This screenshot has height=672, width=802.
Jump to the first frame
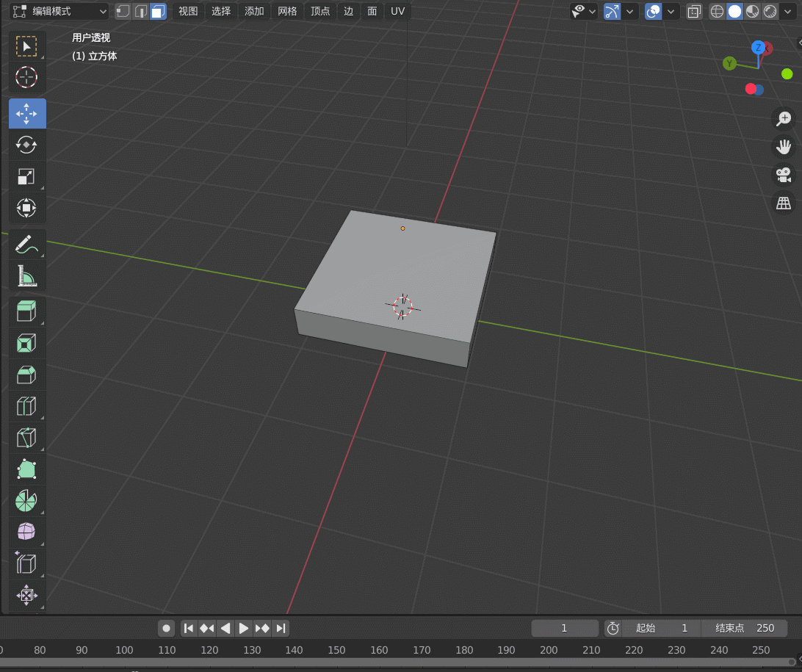pyautogui.click(x=188, y=628)
